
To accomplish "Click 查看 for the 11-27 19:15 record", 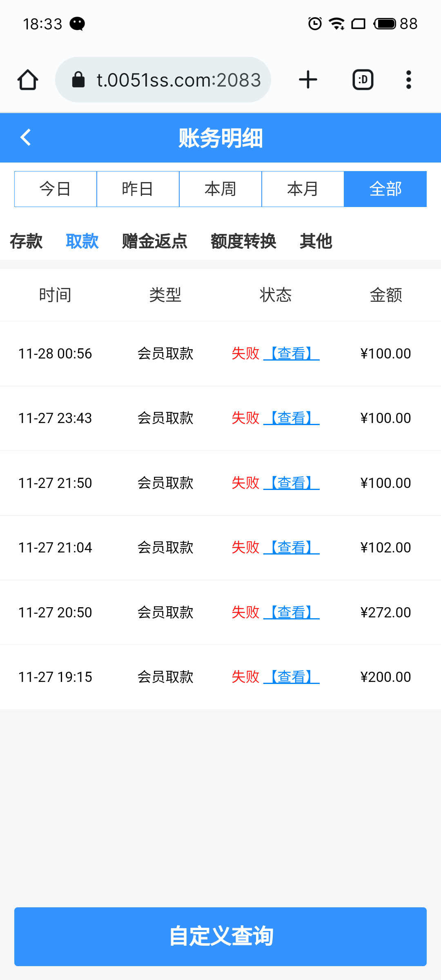I will [x=292, y=677].
